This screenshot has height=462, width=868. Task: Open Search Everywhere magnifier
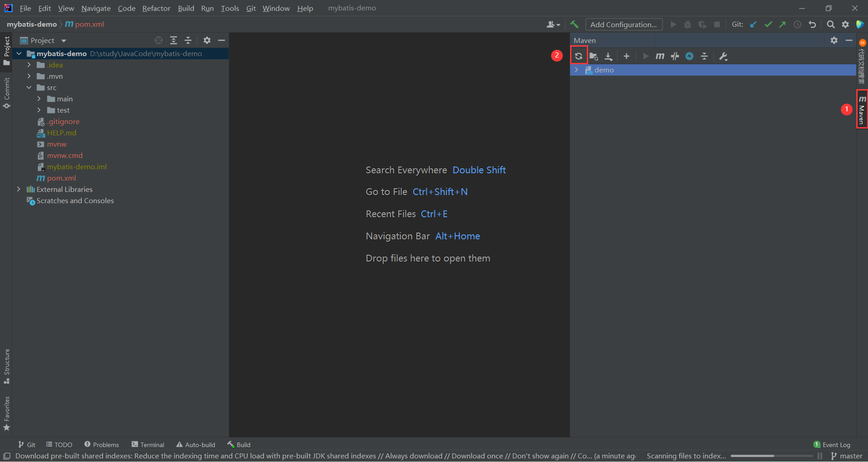click(x=830, y=24)
